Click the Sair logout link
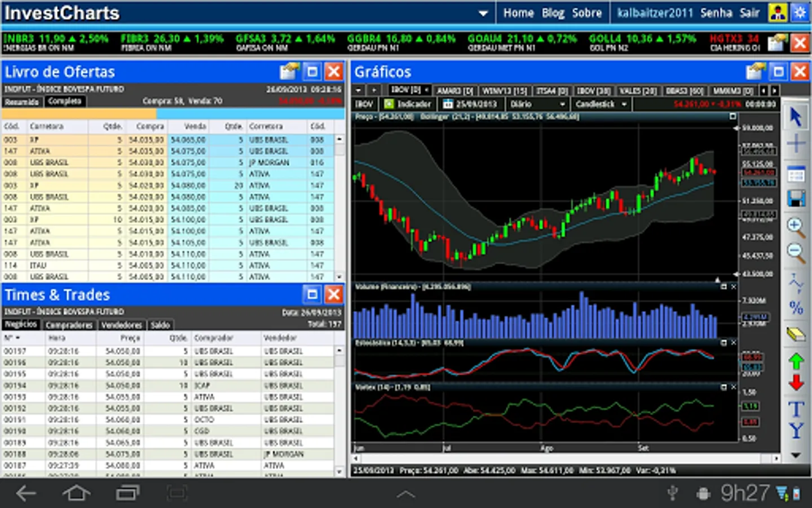812x508 pixels. tap(749, 13)
